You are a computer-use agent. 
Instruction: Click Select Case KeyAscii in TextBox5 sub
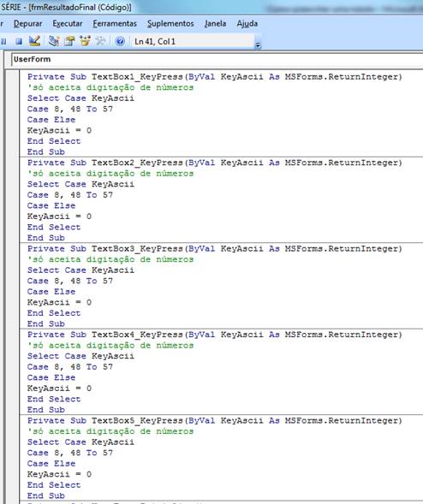pyautogui.click(x=80, y=442)
